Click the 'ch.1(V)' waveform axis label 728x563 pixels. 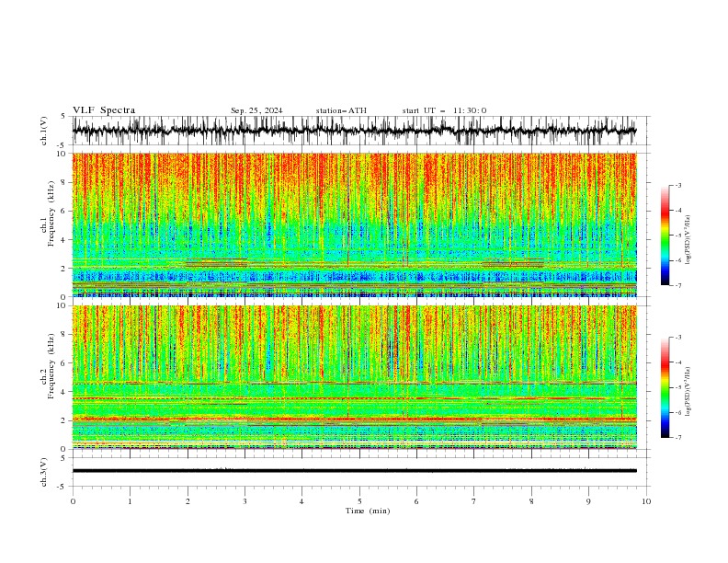[44, 131]
